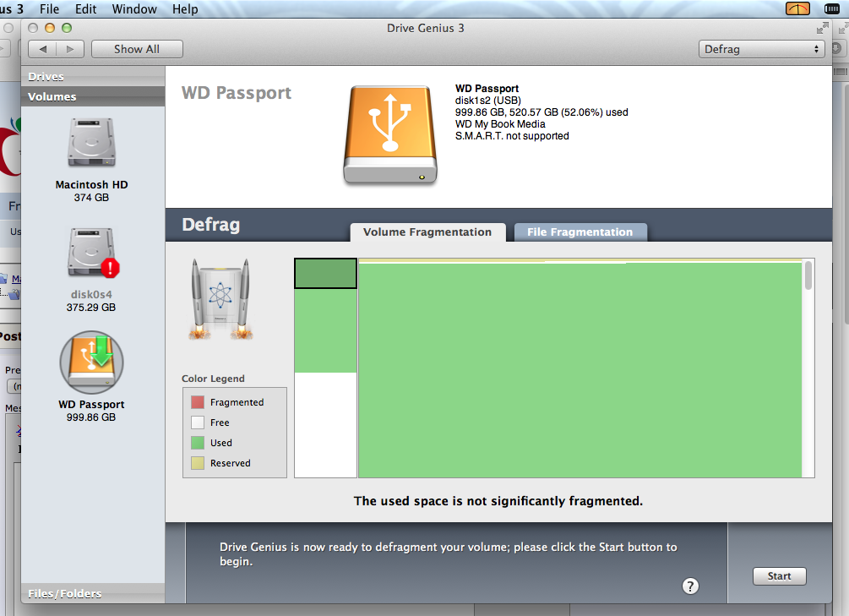The height and width of the screenshot is (616, 849).
Task: Click the 'not significantly fragmented' status message
Action: [x=498, y=501]
